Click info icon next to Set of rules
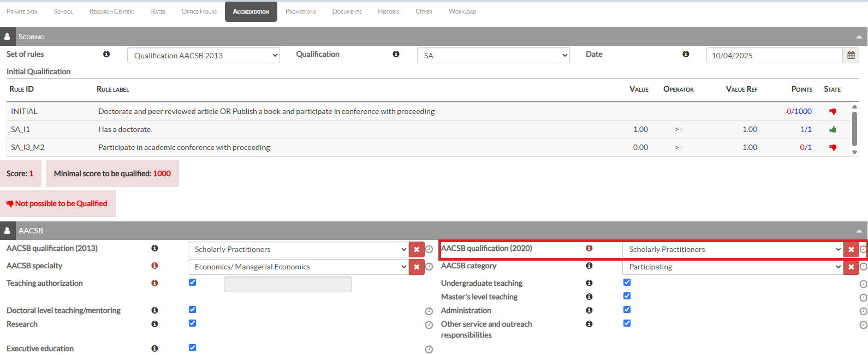The height and width of the screenshot is (355, 868). [x=106, y=54]
